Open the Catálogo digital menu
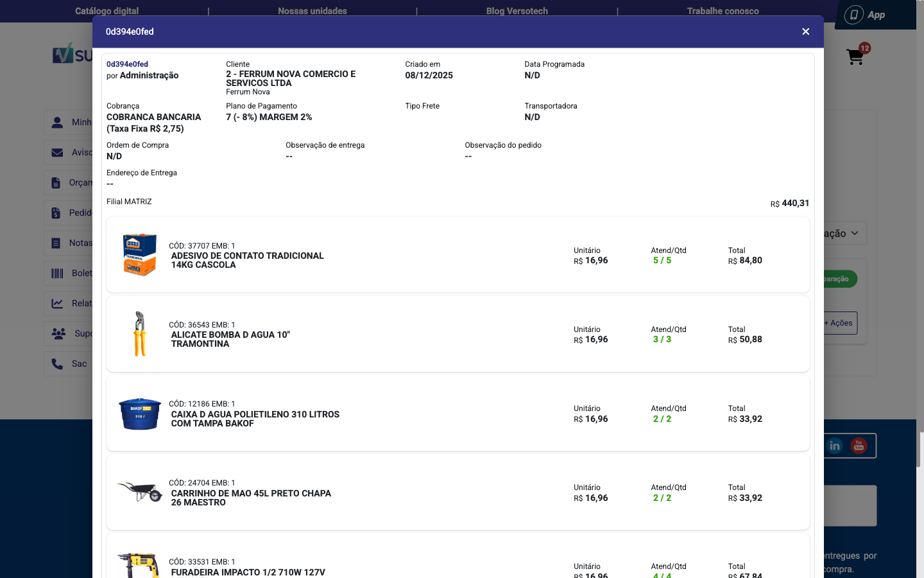Viewport: 924px width, 578px height. (x=107, y=10)
